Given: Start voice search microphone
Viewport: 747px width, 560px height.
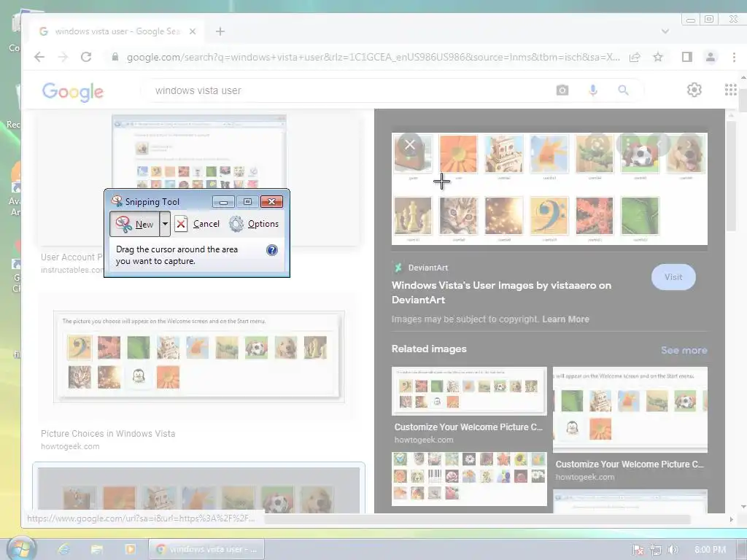Looking at the screenshot, I should pyautogui.click(x=592, y=90).
